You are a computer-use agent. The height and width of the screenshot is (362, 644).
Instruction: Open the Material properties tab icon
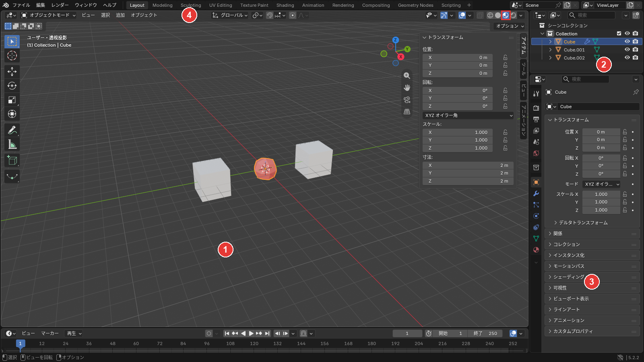pyautogui.click(x=536, y=250)
